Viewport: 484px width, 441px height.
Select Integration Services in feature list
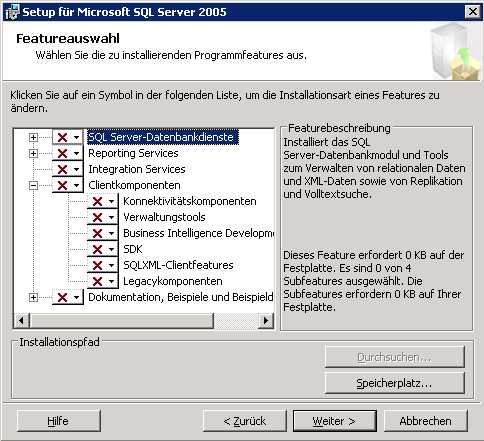(137, 169)
